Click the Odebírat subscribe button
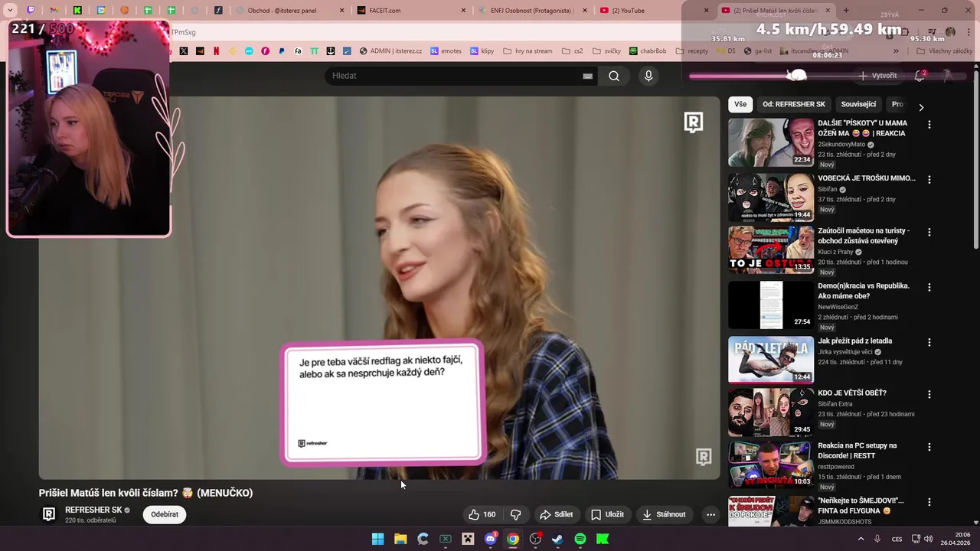This screenshot has height=551, width=980. 165,514
